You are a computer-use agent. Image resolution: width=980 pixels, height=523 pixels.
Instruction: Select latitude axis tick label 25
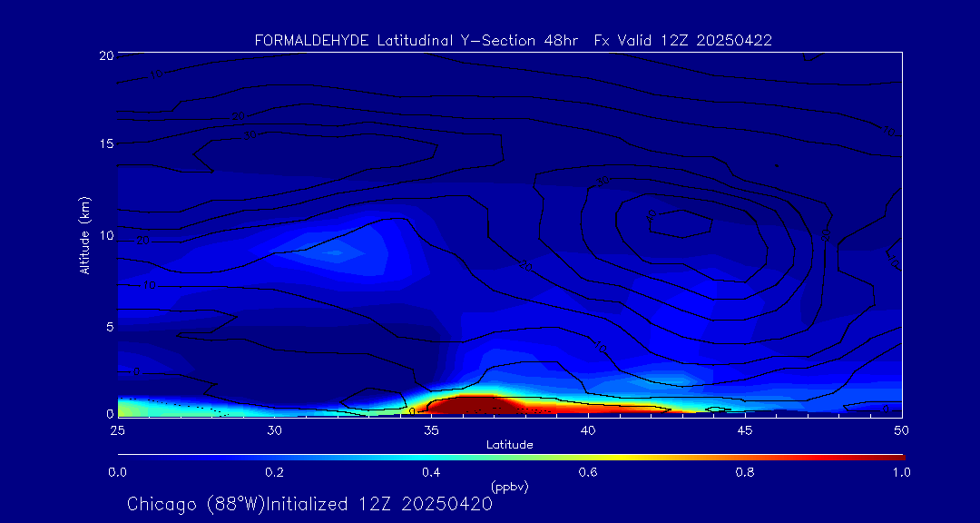117,430
